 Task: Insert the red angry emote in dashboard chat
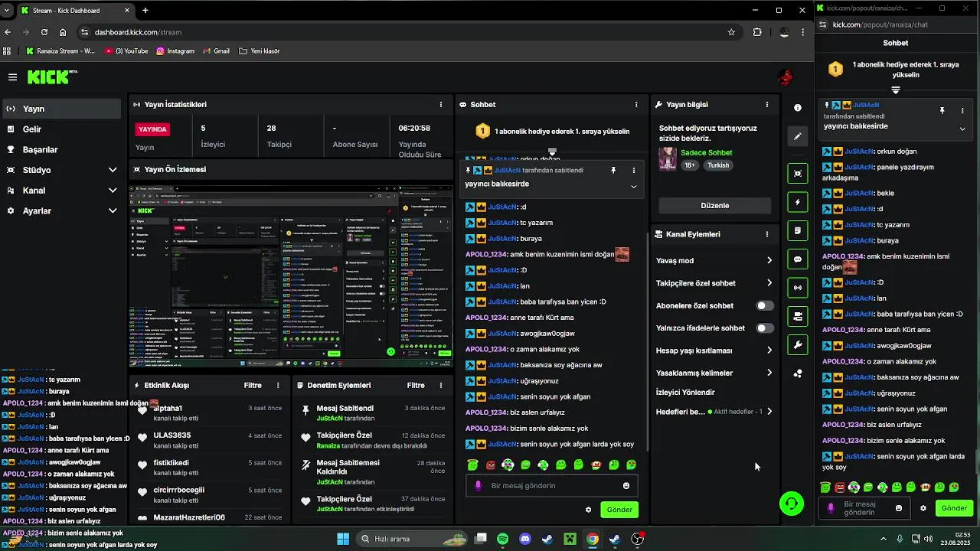coord(491,465)
